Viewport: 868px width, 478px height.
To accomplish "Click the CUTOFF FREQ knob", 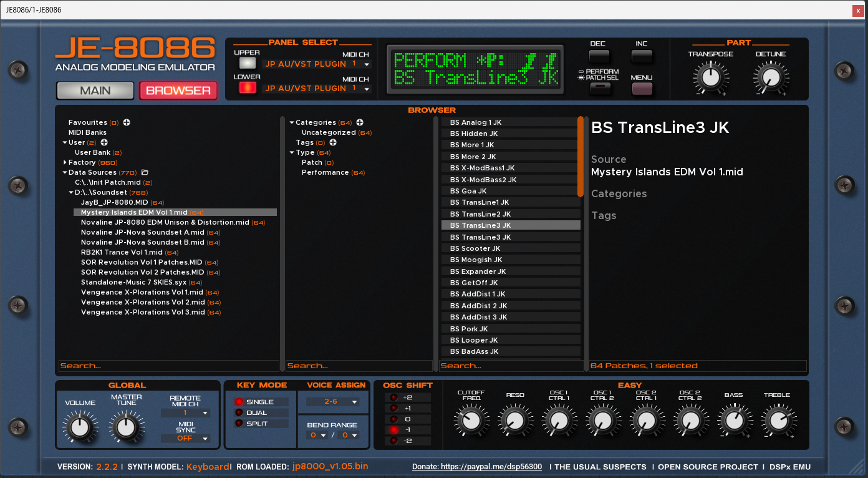I will (x=471, y=421).
